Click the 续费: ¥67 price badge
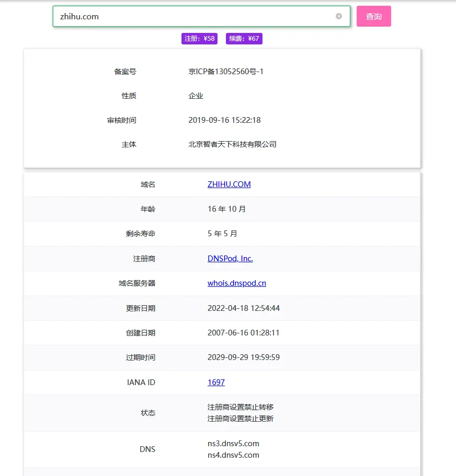The width and height of the screenshot is (456, 476). [x=244, y=39]
